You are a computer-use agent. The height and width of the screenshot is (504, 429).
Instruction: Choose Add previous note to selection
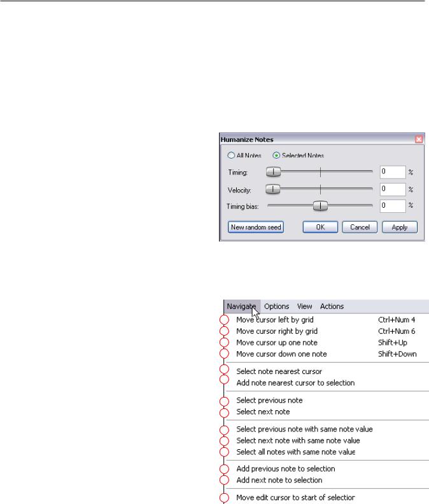[x=327, y=469]
